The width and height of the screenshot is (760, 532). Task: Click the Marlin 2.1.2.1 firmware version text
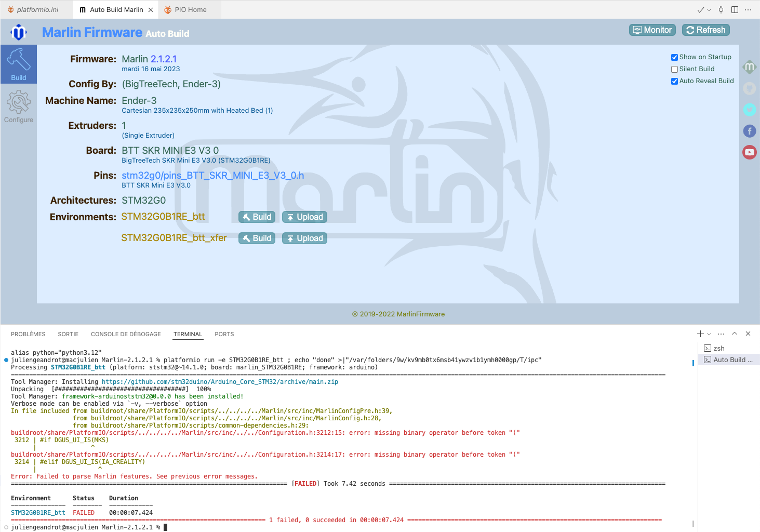[x=149, y=59]
